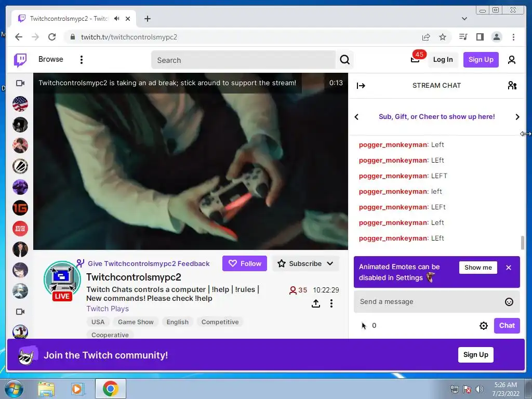
Task: Open the taskbar clock 5:26 AM
Action: (x=506, y=389)
